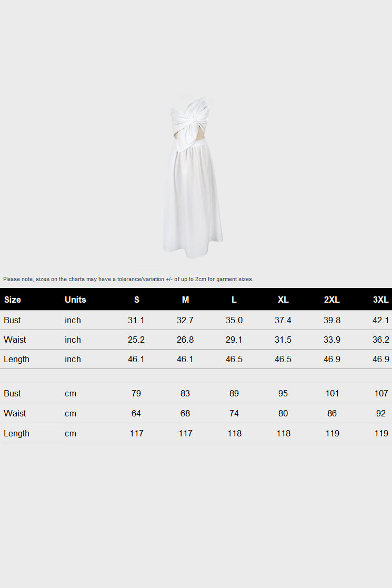Click the length value 46.1 under S
Viewport: 392px width, 588px height.
(136, 359)
